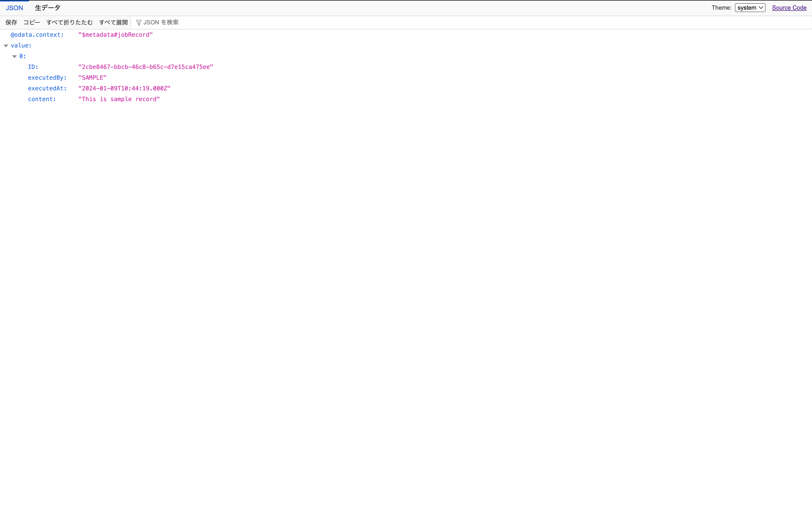Click the ID GUID value string
The height and width of the screenshot is (507, 812).
[x=146, y=67]
